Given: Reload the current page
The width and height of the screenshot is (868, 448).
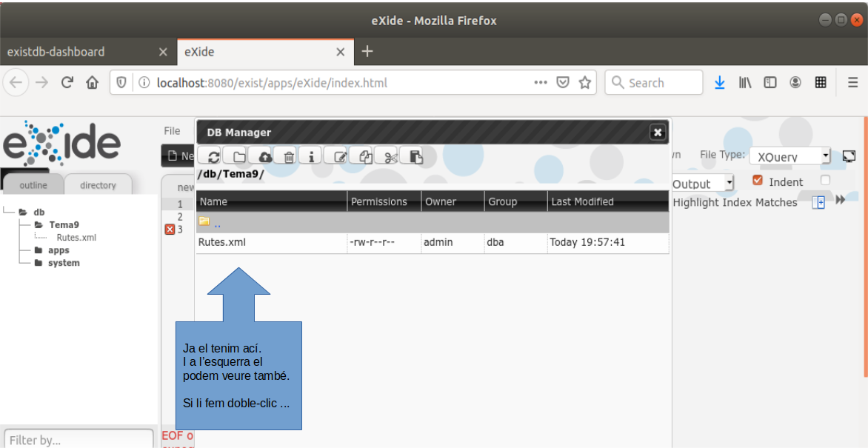Looking at the screenshot, I should [67, 82].
